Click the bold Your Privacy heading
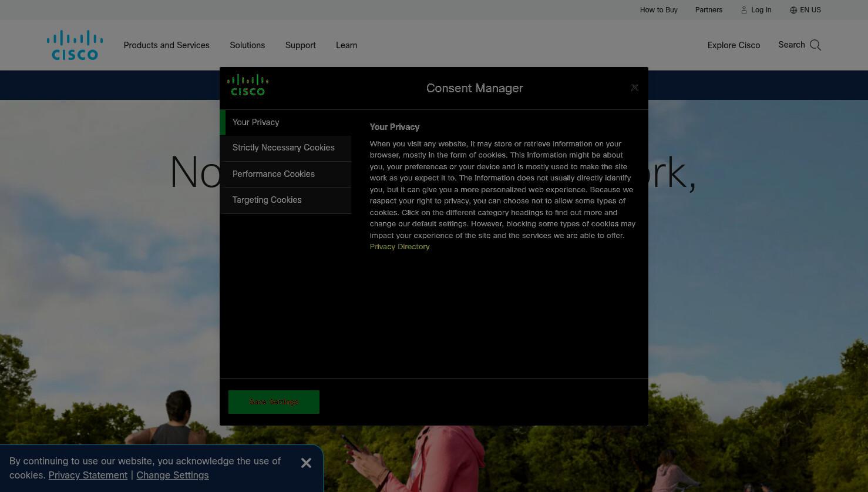 pos(394,127)
